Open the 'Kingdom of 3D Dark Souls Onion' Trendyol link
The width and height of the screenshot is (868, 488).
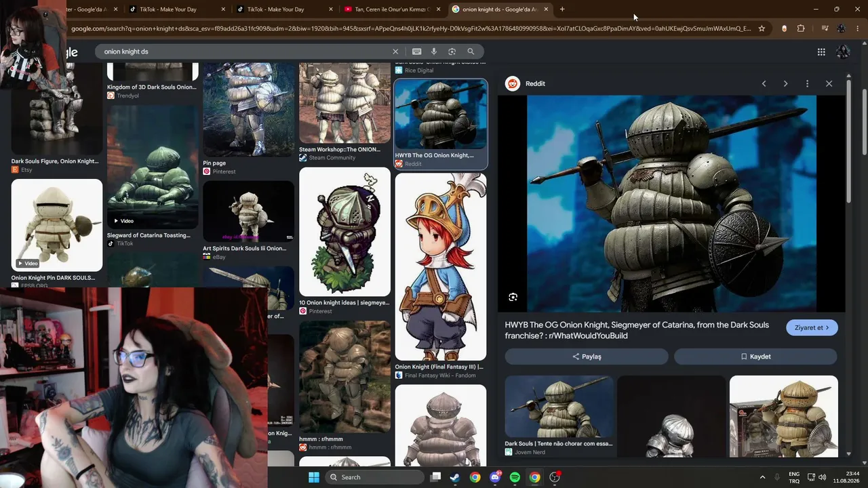click(x=151, y=87)
